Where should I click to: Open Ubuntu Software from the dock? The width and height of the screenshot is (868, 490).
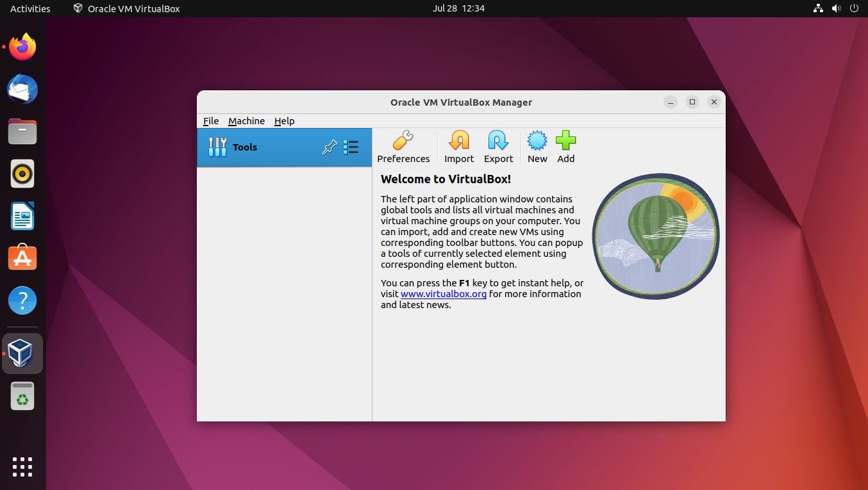(22, 258)
